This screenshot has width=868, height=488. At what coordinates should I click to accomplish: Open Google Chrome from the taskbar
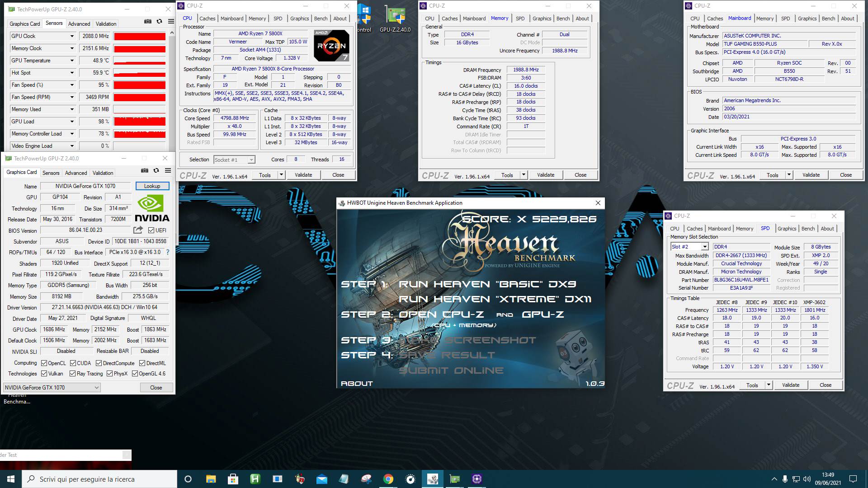pyautogui.click(x=388, y=479)
